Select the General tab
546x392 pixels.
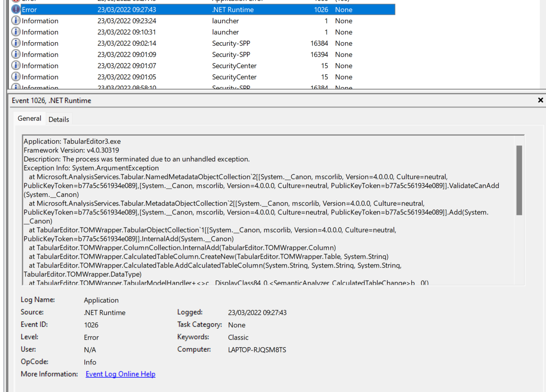29,118
